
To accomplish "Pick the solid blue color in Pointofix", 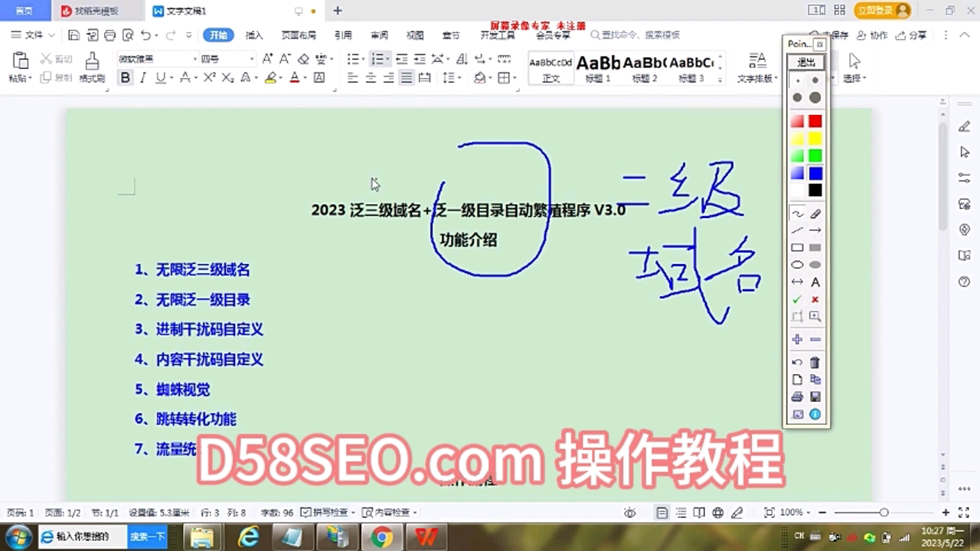I will click(815, 174).
